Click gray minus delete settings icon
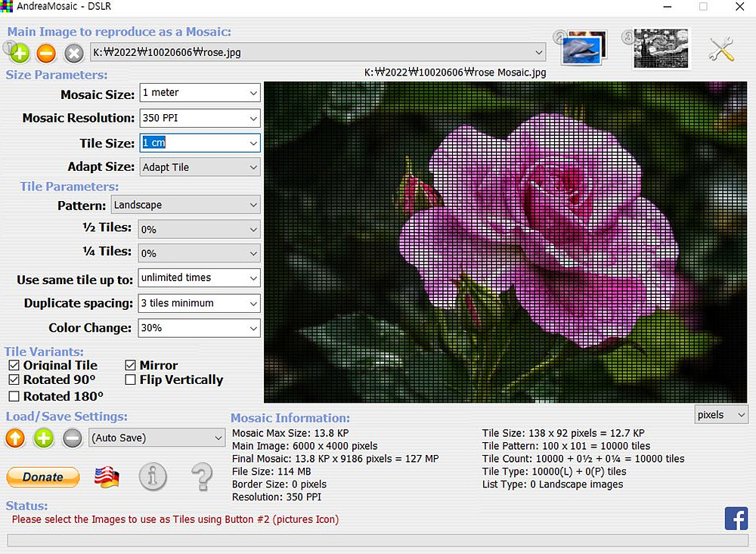756x554 pixels. (73, 438)
